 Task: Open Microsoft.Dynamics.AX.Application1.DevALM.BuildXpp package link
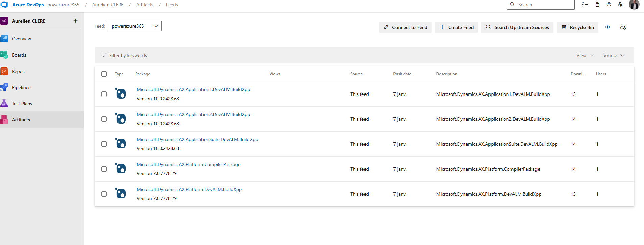coord(193,89)
